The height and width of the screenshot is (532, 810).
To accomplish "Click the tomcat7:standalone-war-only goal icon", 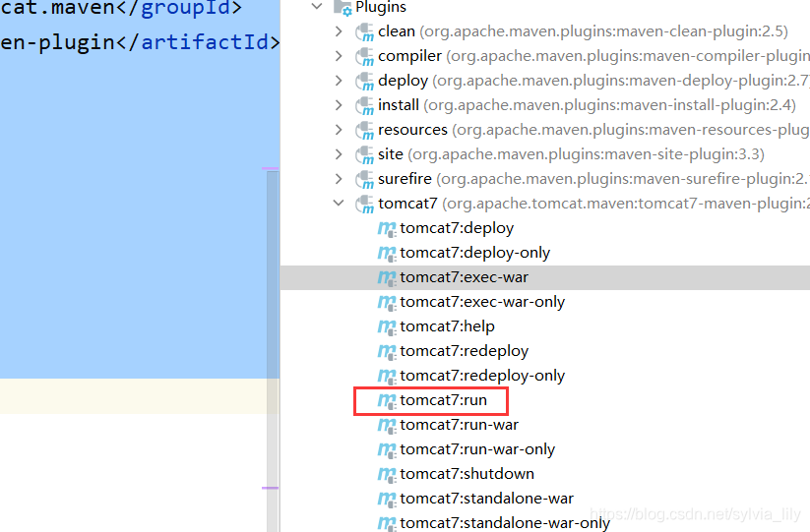I will click(387, 524).
